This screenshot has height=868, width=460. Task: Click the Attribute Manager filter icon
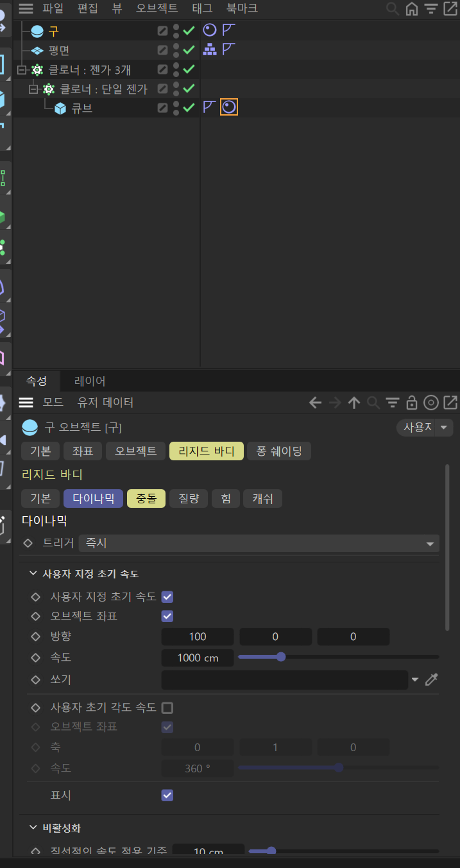(393, 403)
